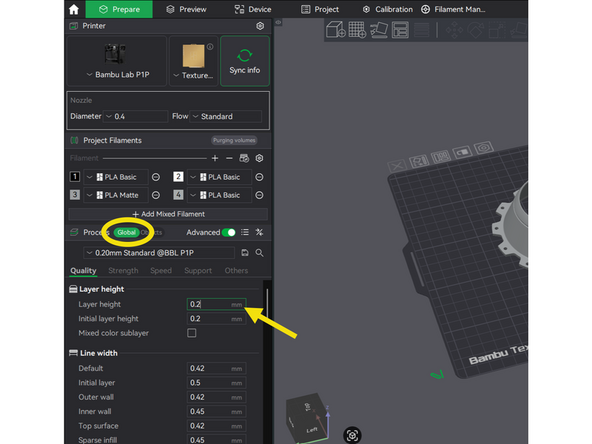Open Bambu Lab P1P printer dropdown
The height and width of the screenshot is (444, 592).
(x=117, y=61)
